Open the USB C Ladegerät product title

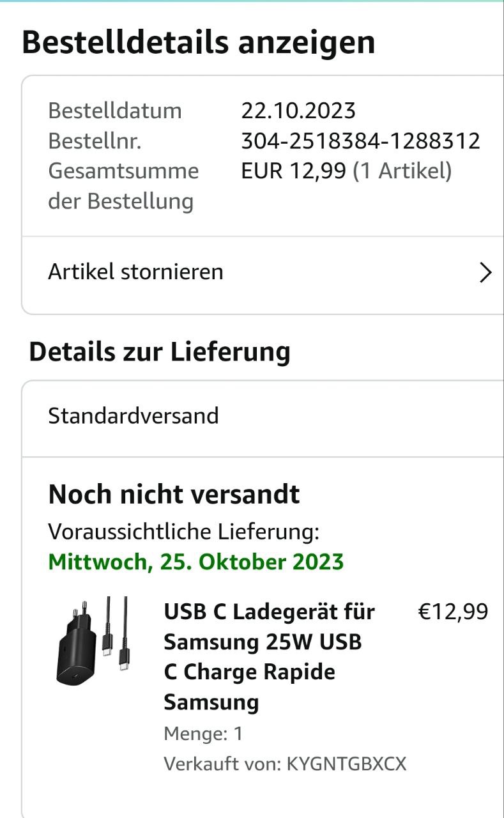click(269, 656)
